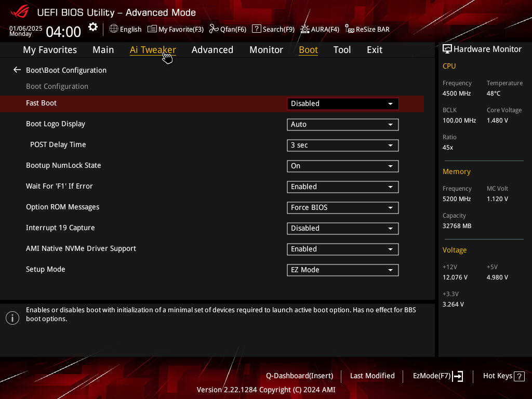Open the Option ROM Messages dropdown

point(342,208)
